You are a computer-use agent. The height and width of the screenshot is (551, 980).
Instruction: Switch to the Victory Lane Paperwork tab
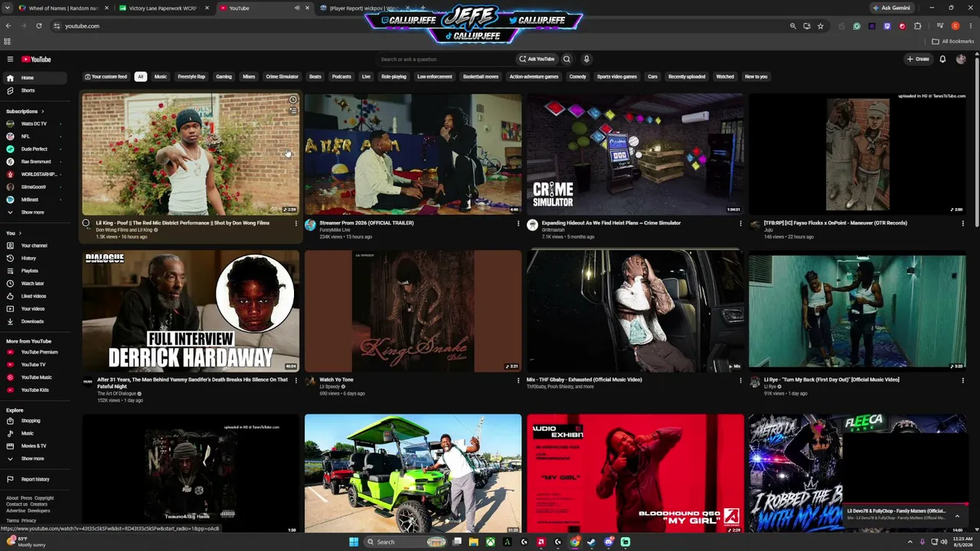point(162,8)
